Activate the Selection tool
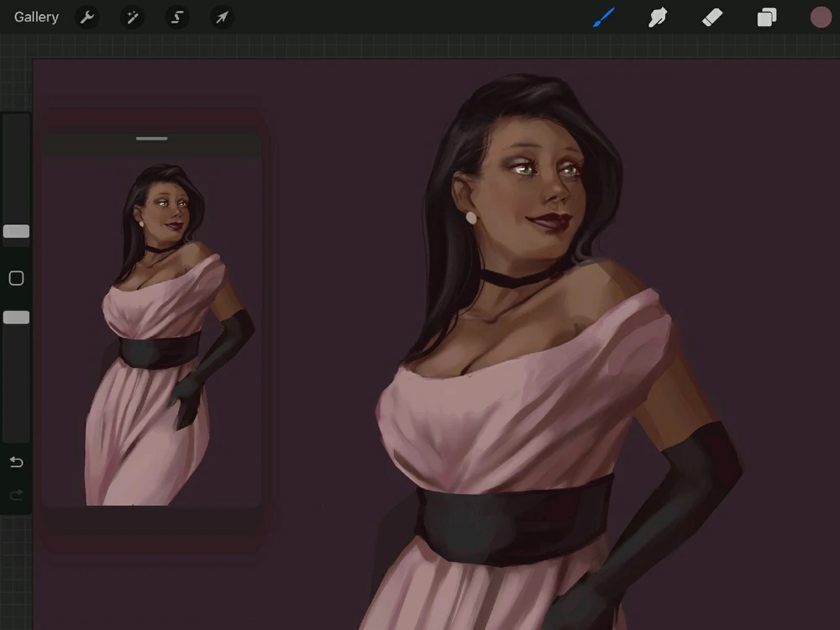Screen dimensions: 840x630 coord(176,17)
